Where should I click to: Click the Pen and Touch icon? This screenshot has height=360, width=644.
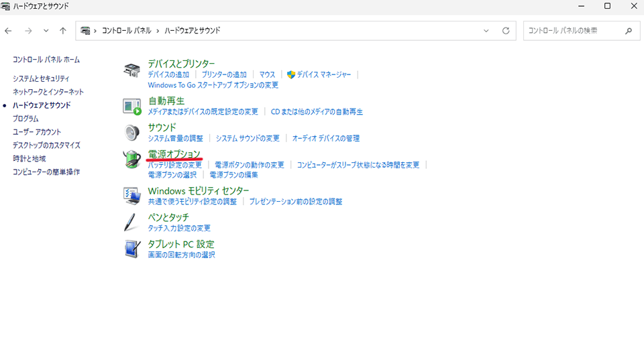131,222
